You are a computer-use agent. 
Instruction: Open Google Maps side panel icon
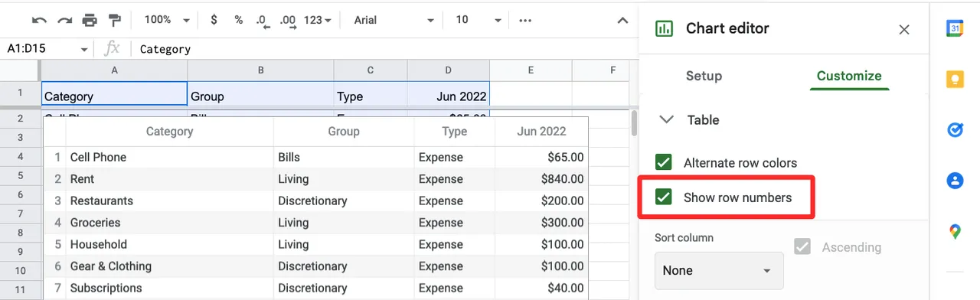coord(955,231)
